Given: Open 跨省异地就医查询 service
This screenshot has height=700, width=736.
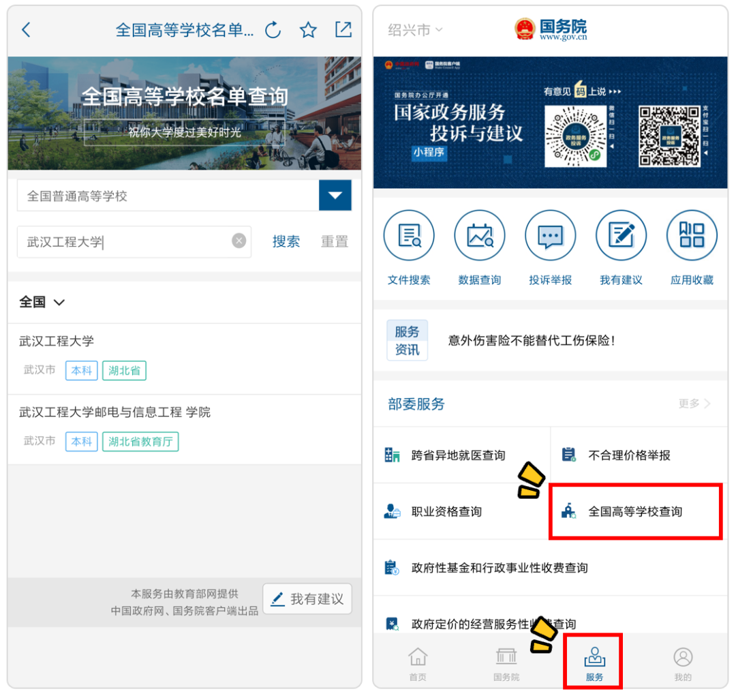Looking at the screenshot, I should (462, 455).
